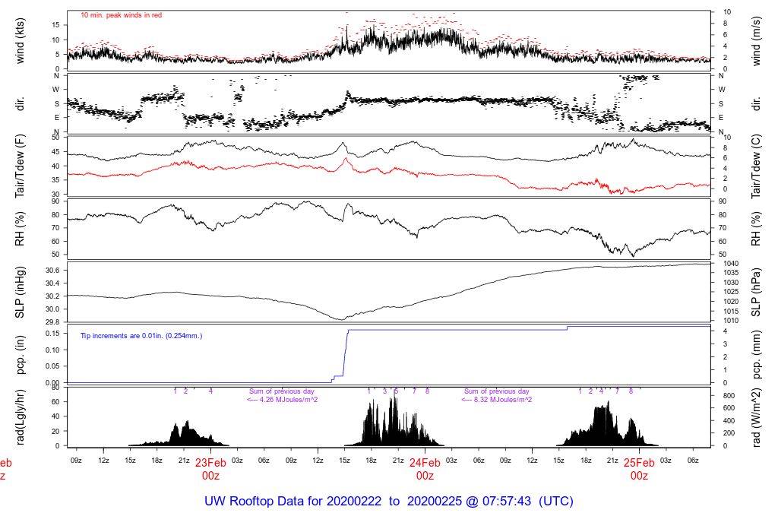Screen dimensions: 778x532
Task: Click the '30.4' SLP tick value
Action: pyautogui.click(x=52, y=283)
